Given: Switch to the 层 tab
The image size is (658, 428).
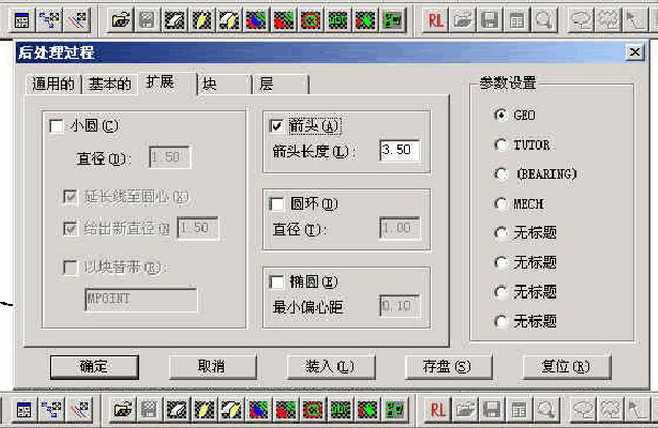Looking at the screenshot, I should (x=280, y=84).
